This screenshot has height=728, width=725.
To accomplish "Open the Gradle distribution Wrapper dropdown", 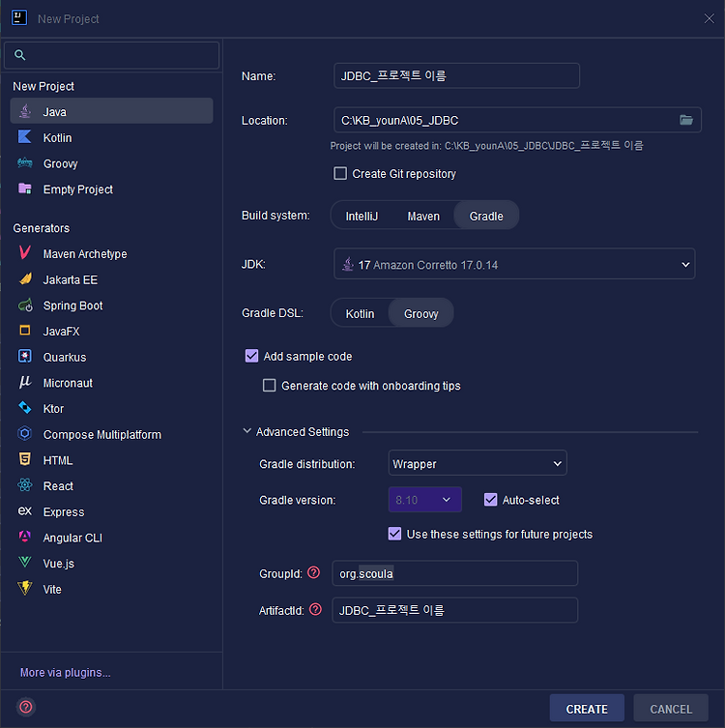I will pyautogui.click(x=478, y=463).
